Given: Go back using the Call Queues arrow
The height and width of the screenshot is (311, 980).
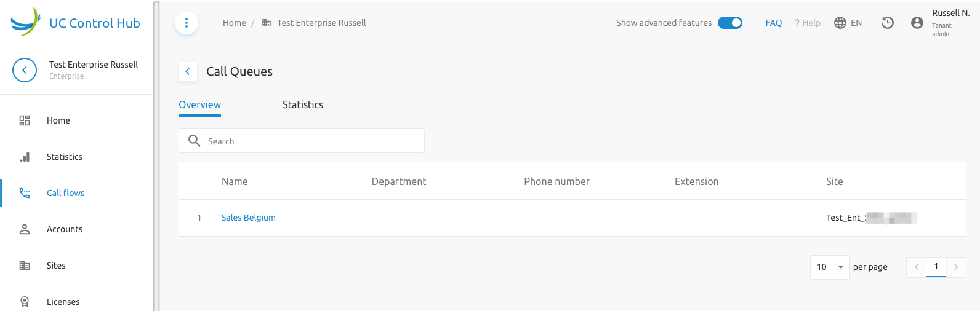Looking at the screenshot, I should click(x=188, y=71).
